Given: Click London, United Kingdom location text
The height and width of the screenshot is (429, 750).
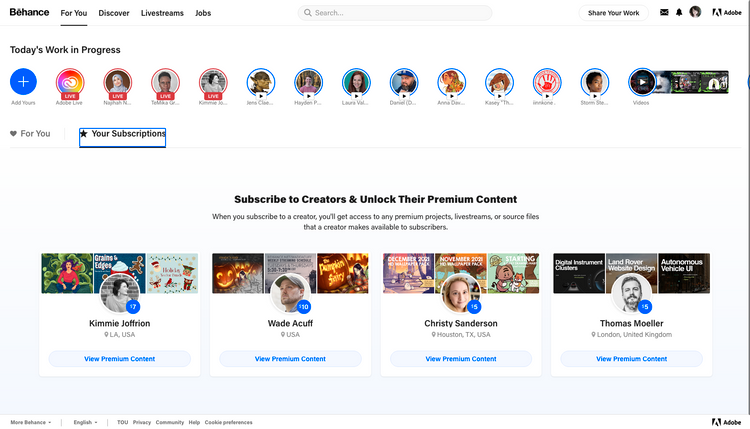Looking at the screenshot, I should click(x=634, y=335).
